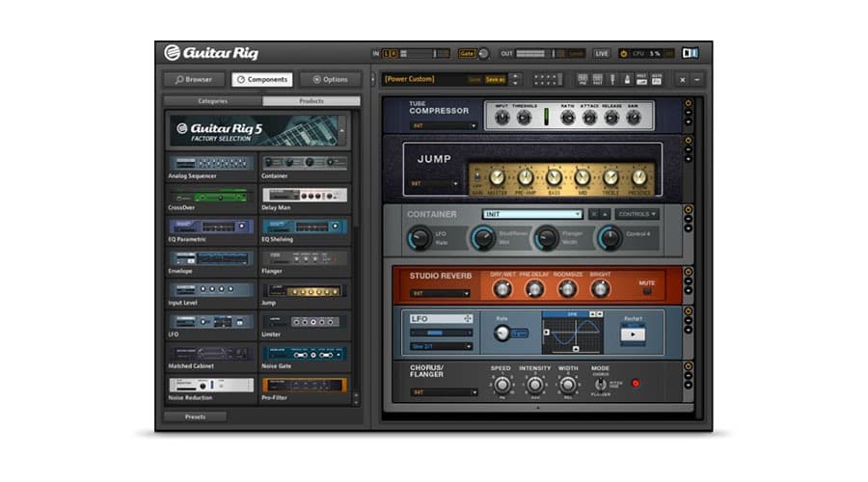Enable Studio Reverb MUTE button
This screenshot has width=868, height=482.
pyautogui.click(x=646, y=291)
